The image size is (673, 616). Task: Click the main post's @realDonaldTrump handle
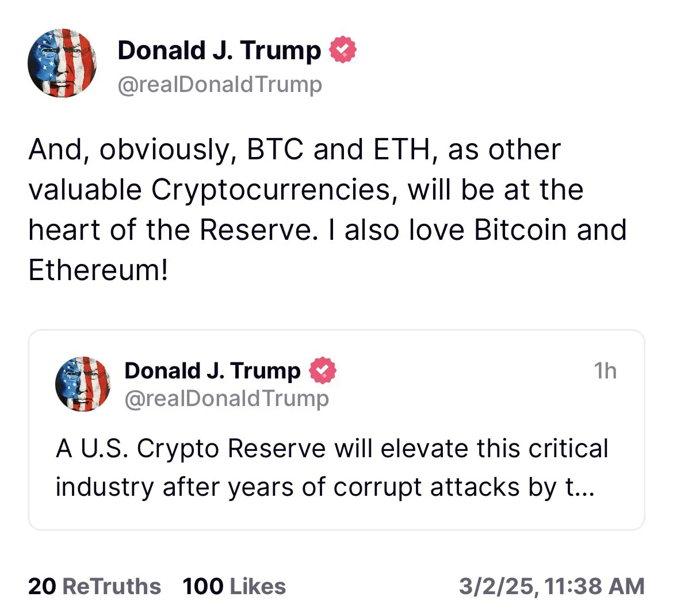click(220, 85)
